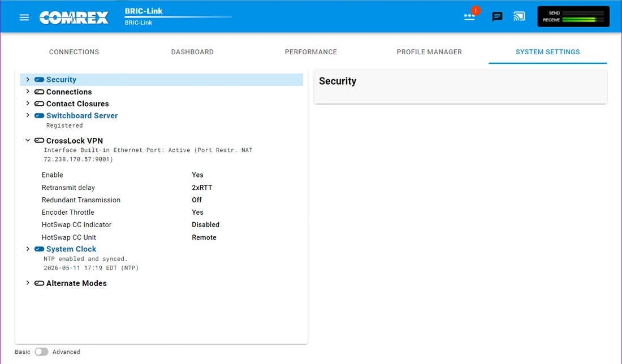Open the Profile Manager tab
The image size is (622, 364).
point(429,52)
